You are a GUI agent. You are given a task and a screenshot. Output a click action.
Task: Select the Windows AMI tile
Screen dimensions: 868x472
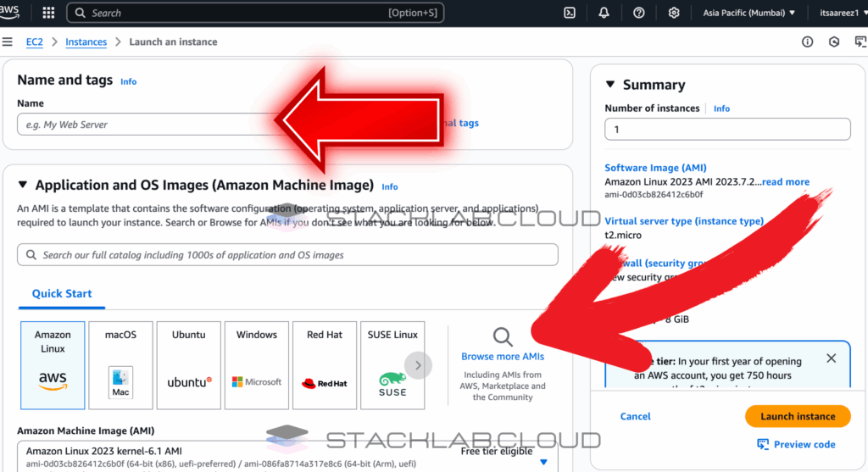click(x=257, y=365)
